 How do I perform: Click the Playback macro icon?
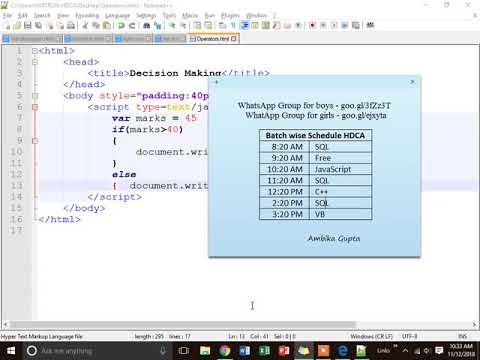334,25
